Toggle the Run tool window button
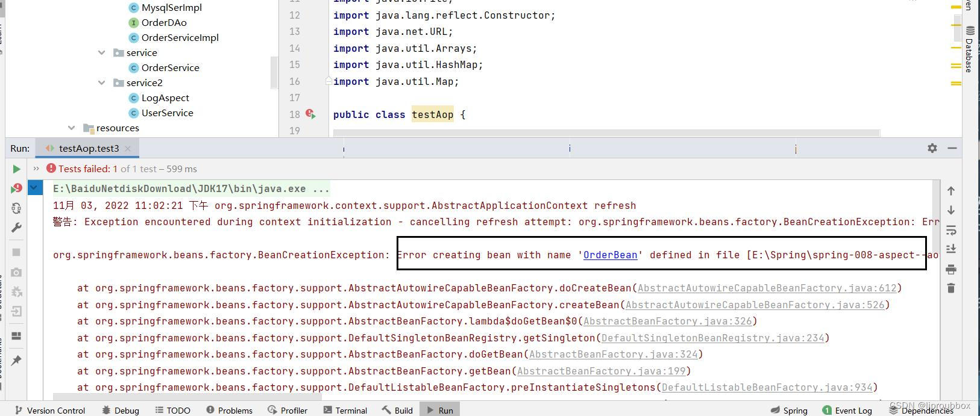 coord(439,410)
